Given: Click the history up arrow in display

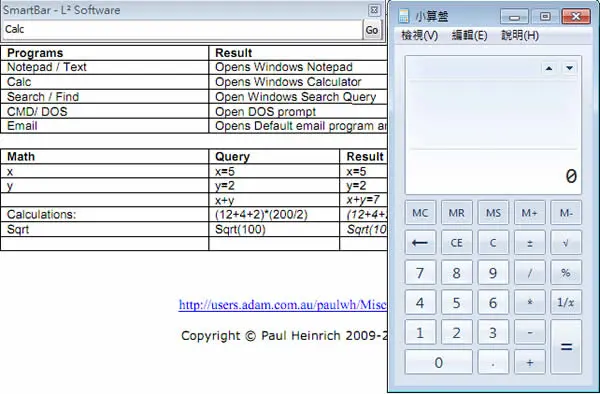Looking at the screenshot, I should [x=549, y=68].
